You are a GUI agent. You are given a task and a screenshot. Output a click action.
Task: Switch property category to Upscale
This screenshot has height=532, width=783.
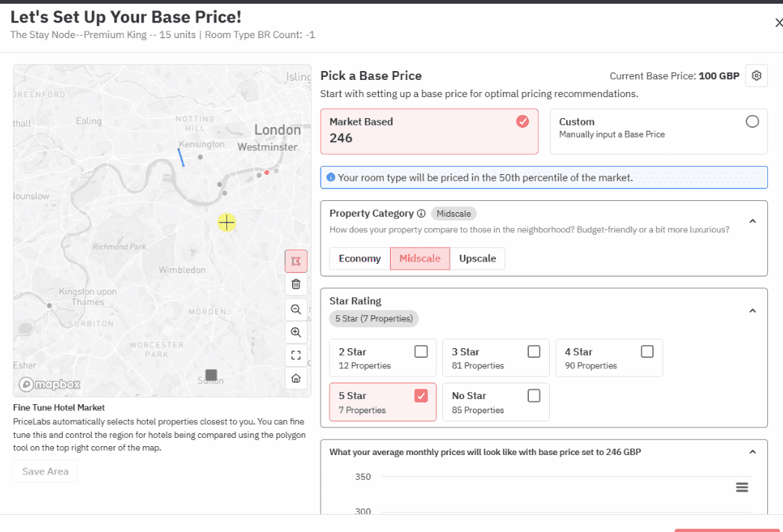(x=477, y=258)
